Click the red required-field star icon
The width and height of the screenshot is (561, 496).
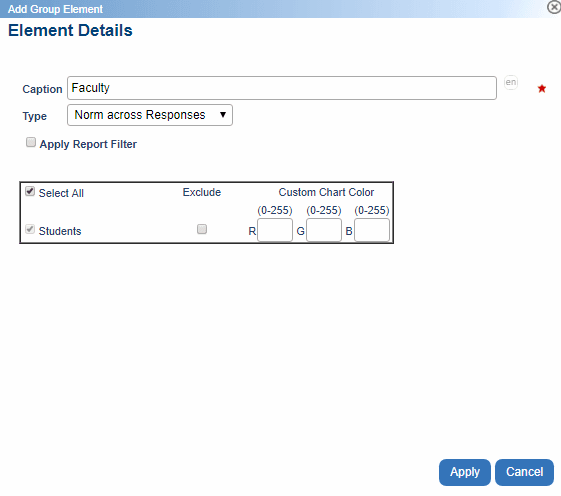click(542, 88)
